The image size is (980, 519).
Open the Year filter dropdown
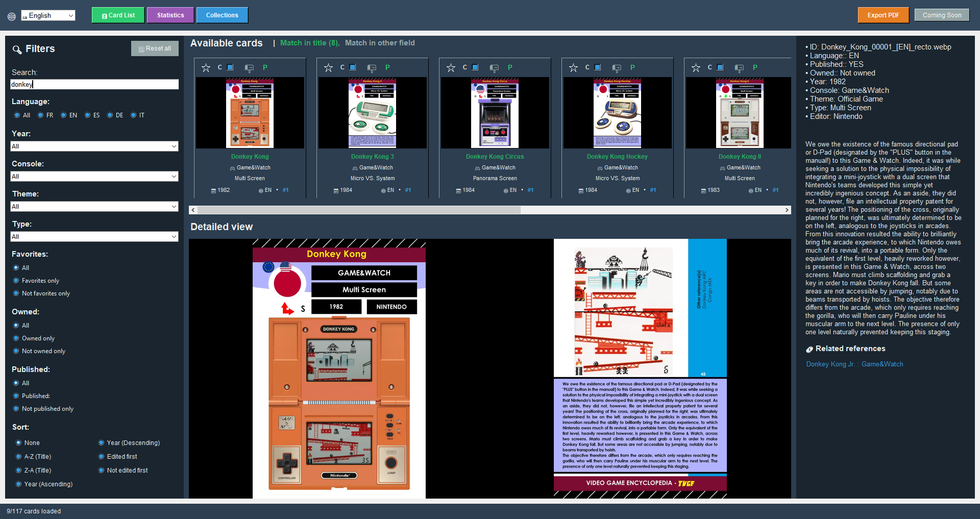click(94, 146)
